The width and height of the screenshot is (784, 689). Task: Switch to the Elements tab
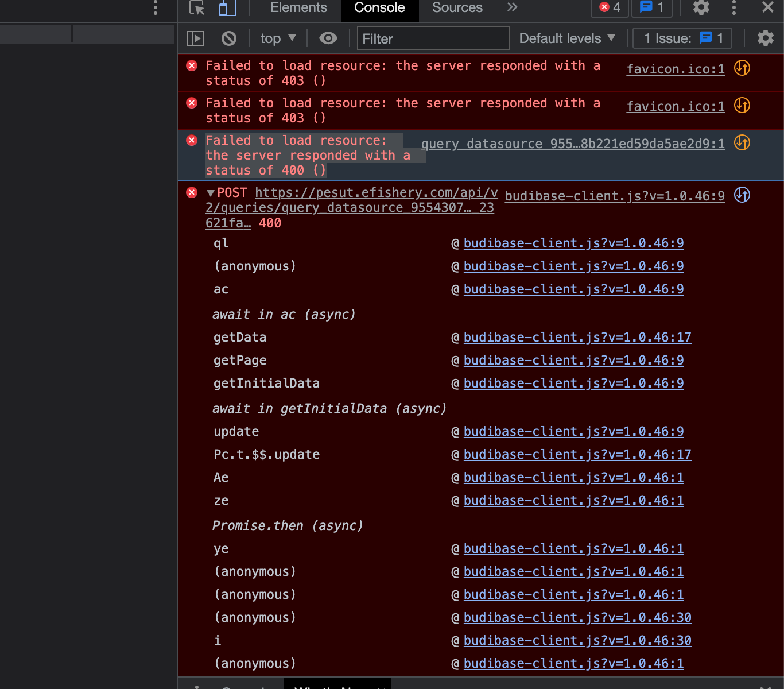298,7
